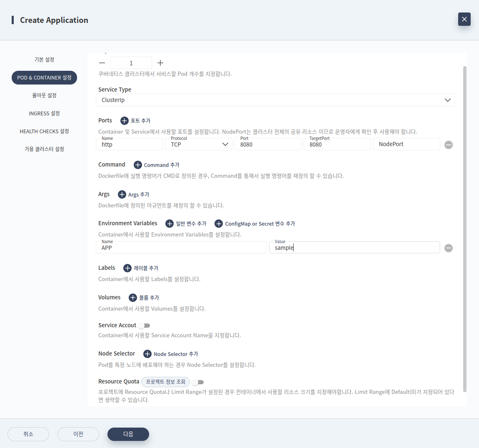Viewport: 479px width, 448px height.
Task: Click the Pod count number field
Action: (131, 63)
